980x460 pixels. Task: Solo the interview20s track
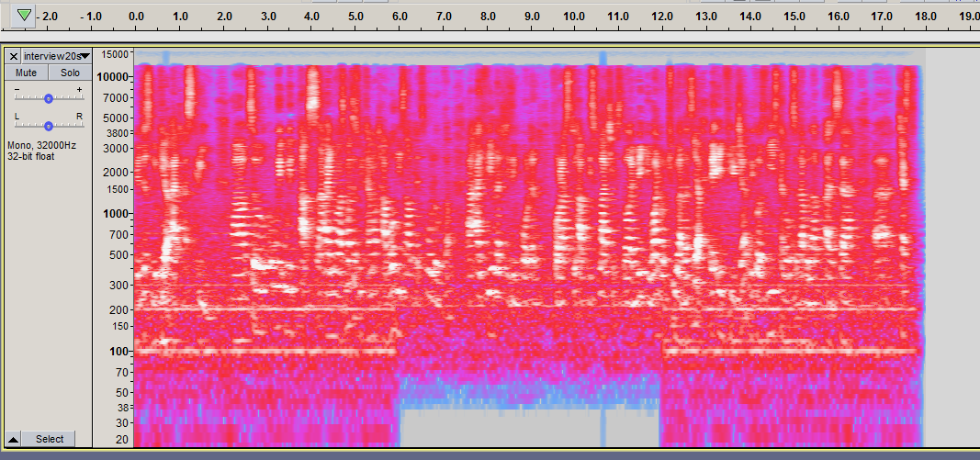(x=70, y=73)
